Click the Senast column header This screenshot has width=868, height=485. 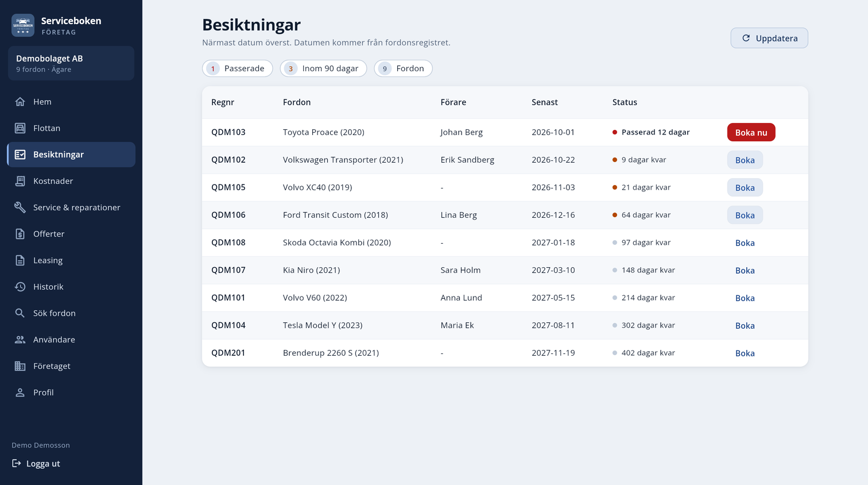point(544,102)
